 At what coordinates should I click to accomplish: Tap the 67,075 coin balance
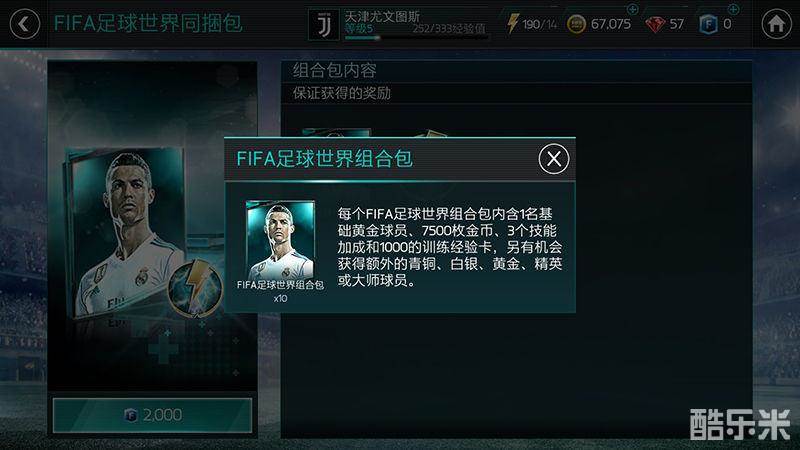(611, 24)
